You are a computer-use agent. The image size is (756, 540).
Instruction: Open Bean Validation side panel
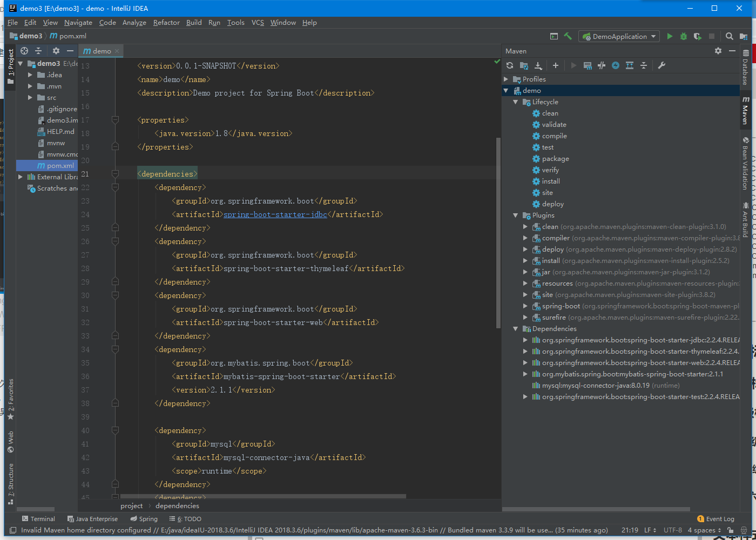(745, 163)
